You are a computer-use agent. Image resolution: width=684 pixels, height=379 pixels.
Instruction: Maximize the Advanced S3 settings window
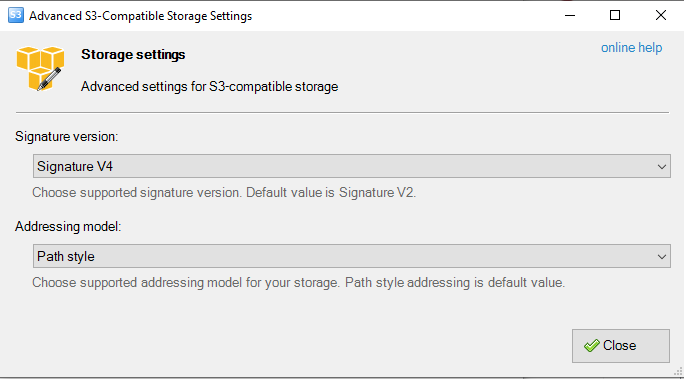pyautogui.click(x=615, y=16)
